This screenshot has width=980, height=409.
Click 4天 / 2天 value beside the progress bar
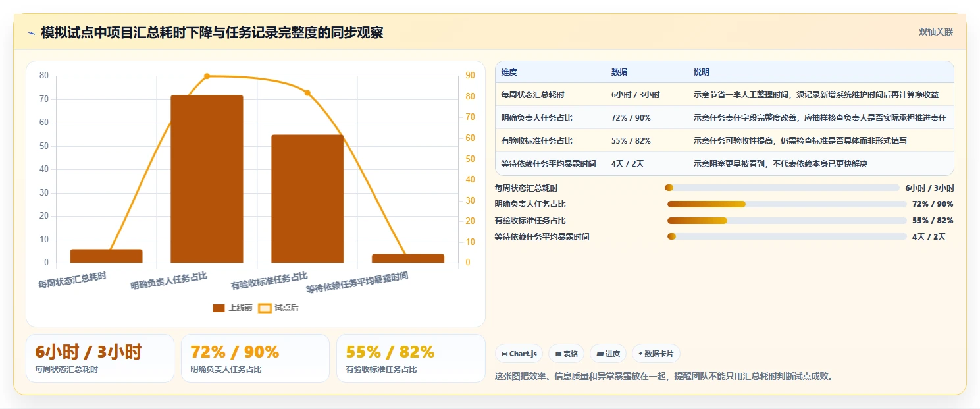point(929,236)
